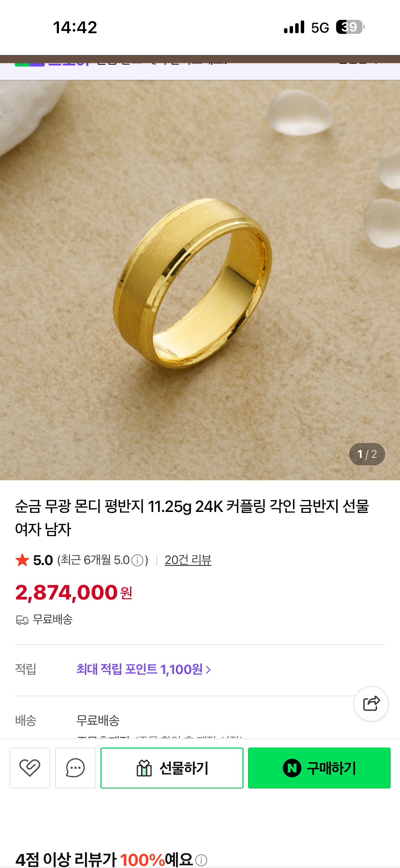Tap the 2,874,000원 price text

click(x=74, y=593)
